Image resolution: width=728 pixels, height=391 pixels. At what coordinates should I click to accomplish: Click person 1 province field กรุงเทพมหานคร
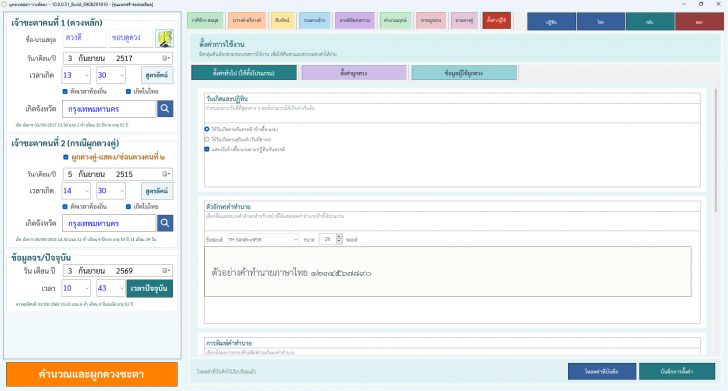pos(109,109)
